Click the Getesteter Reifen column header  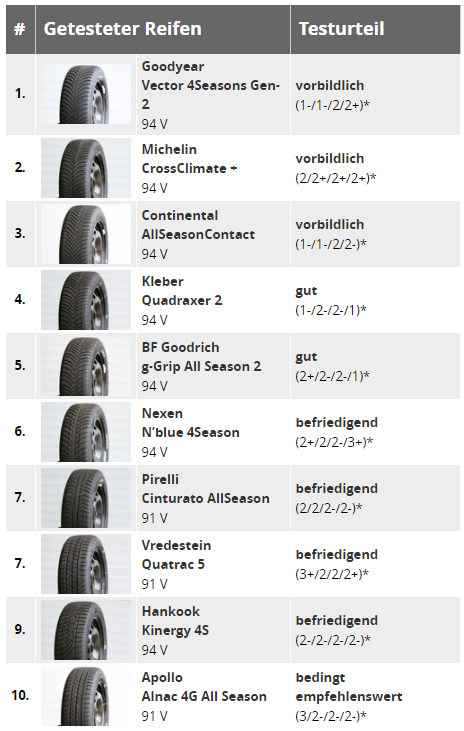(123, 29)
